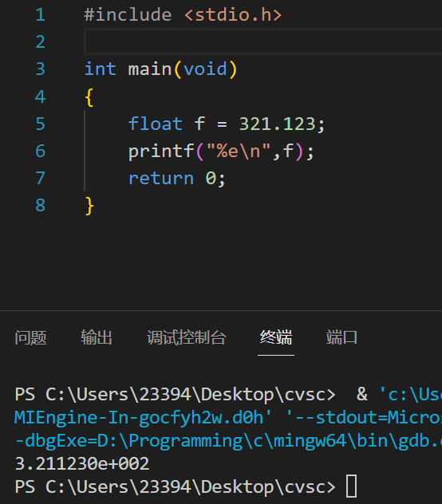Click the 3.211230e+002 terminal output
442x504 pixels.
tap(82, 463)
